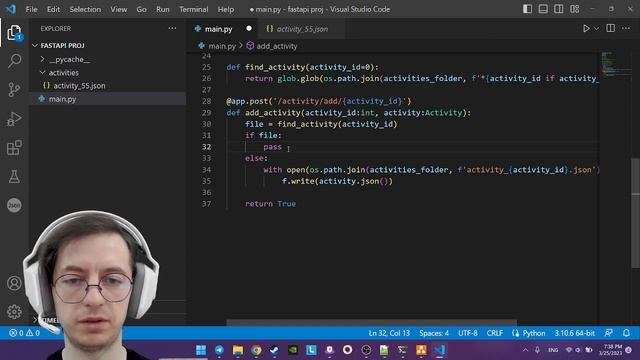Open the Search view in the activity bar
The image size is (640, 360).
[x=14, y=61]
